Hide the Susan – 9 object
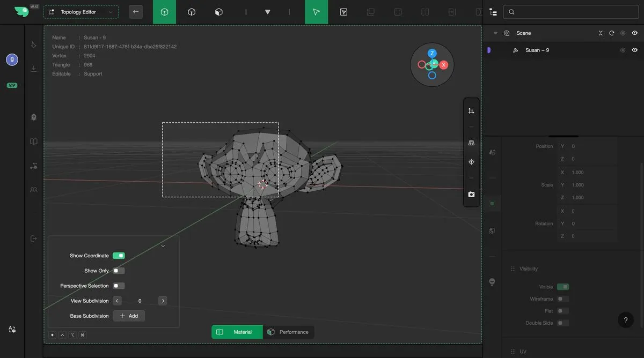 click(x=634, y=50)
